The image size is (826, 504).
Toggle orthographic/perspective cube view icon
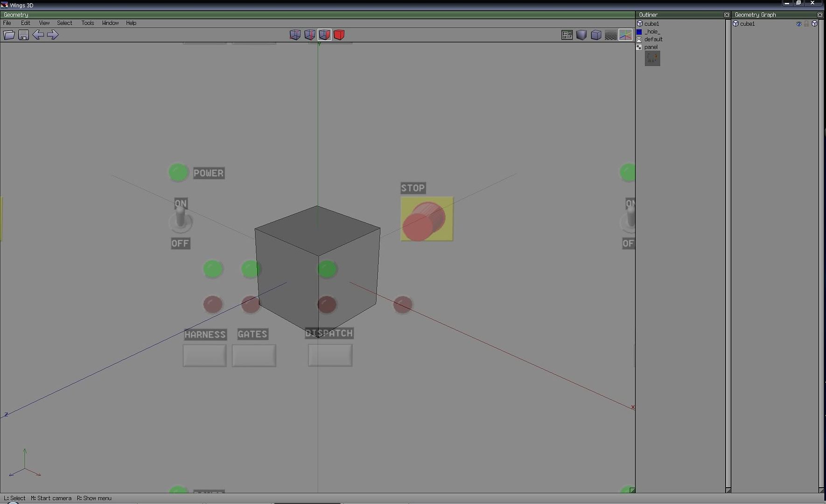[596, 35]
